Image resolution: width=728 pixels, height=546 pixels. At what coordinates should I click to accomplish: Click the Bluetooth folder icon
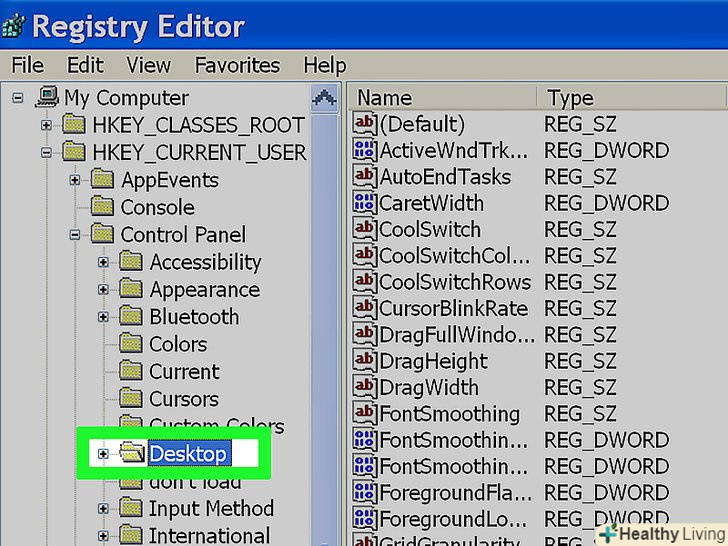click(131, 316)
